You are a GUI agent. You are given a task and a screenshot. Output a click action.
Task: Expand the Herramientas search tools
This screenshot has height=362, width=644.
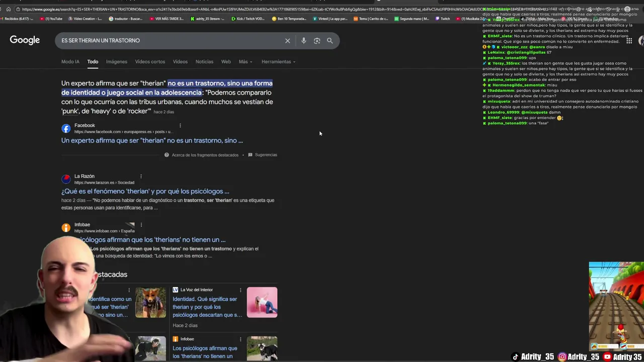(x=278, y=62)
